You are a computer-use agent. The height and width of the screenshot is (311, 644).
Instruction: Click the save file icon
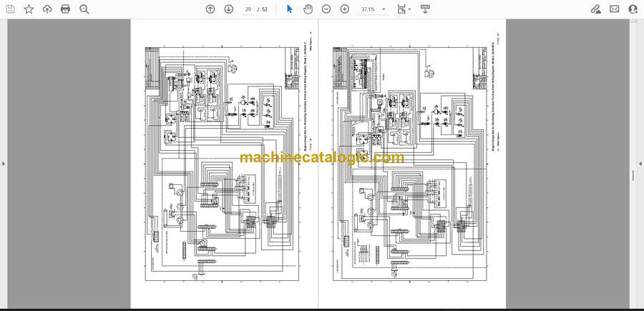10,9
